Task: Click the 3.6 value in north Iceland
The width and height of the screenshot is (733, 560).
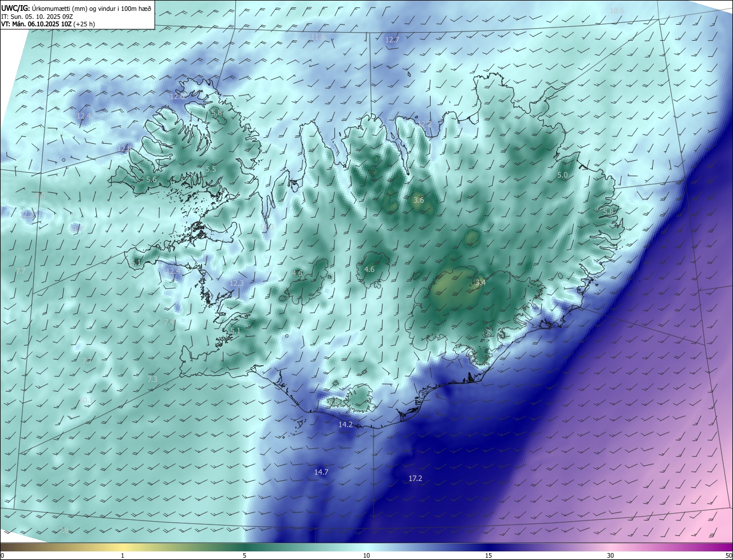Action: (419, 200)
